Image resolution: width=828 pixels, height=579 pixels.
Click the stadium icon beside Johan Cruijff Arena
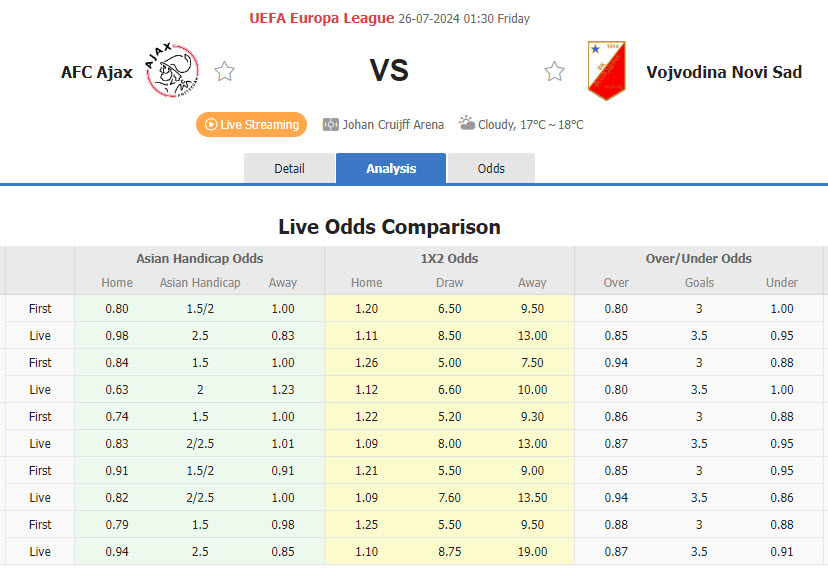pyautogui.click(x=330, y=124)
